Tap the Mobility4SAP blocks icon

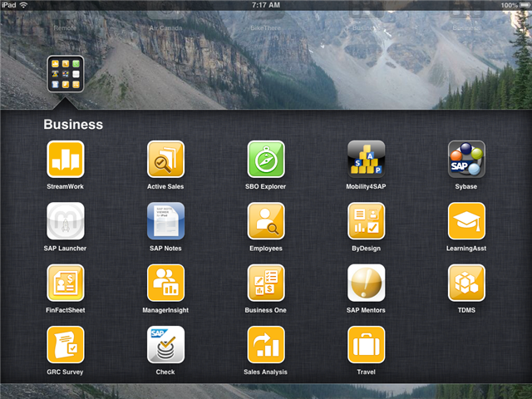(x=366, y=159)
